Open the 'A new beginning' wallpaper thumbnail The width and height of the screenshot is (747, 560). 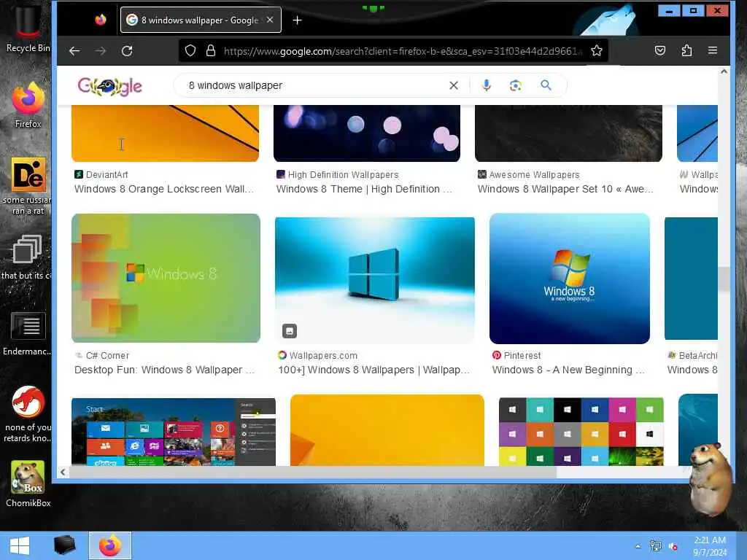[x=569, y=279]
